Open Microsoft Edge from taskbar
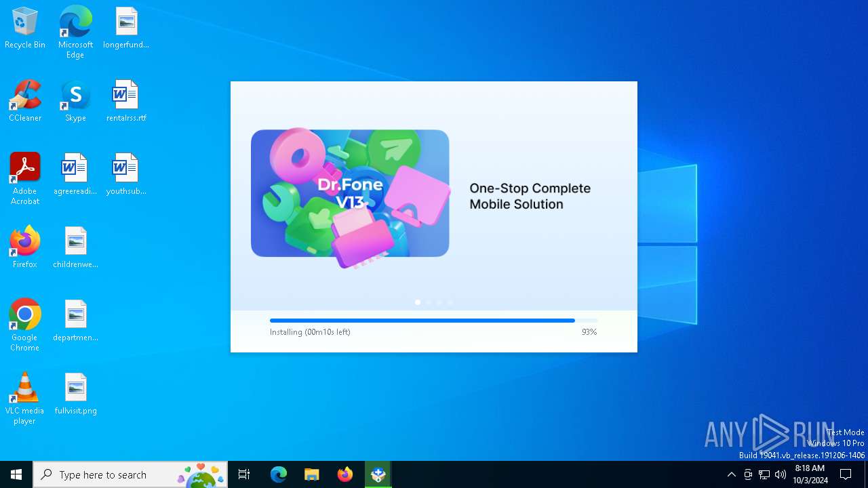Screen dimensions: 868x488 pyautogui.click(x=279, y=474)
